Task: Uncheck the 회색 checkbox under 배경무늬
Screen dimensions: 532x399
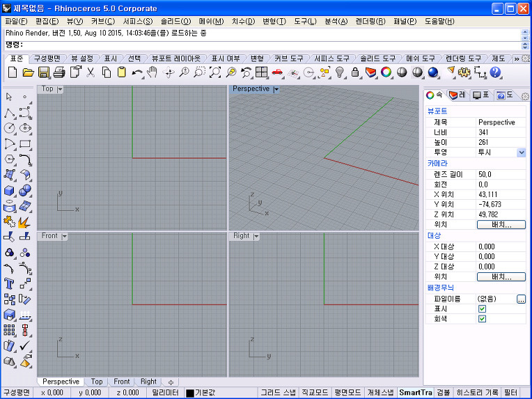Action: pos(482,319)
